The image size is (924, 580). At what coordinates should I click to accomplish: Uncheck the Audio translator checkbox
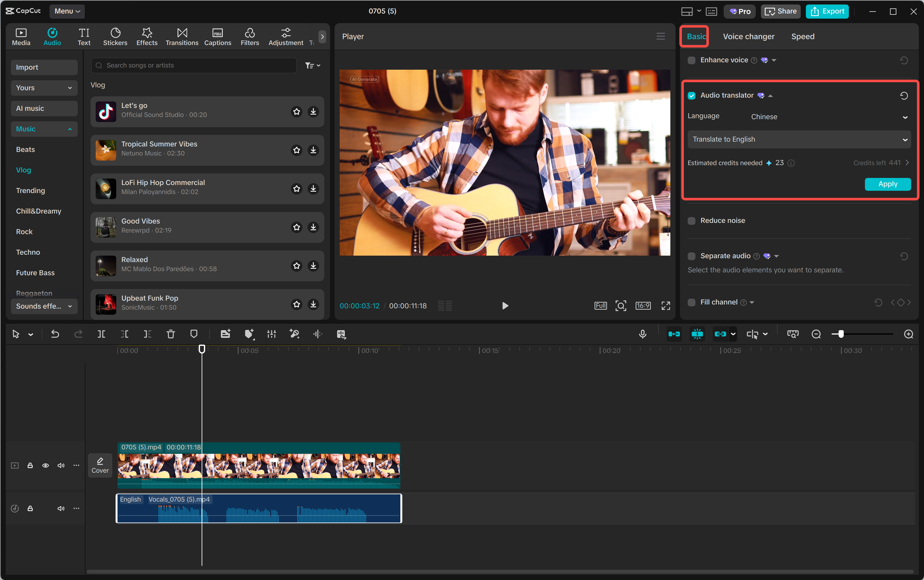692,95
